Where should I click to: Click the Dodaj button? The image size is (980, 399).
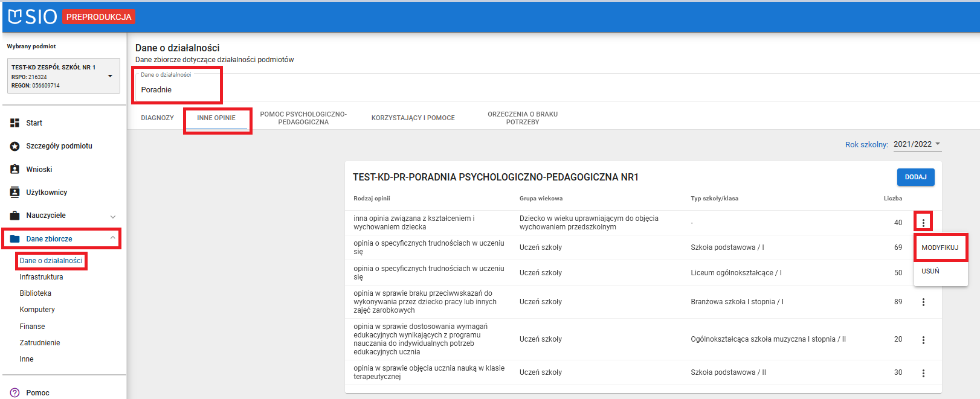click(916, 177)
